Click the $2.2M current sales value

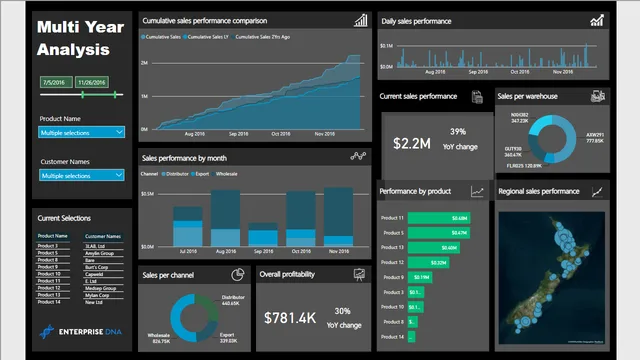pos(411,143)
